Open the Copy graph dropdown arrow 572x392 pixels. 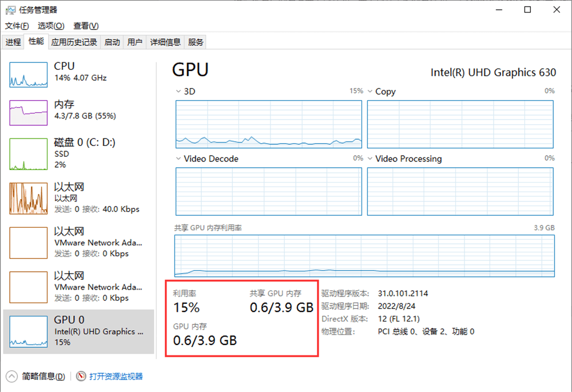click(x=370, y=92)
